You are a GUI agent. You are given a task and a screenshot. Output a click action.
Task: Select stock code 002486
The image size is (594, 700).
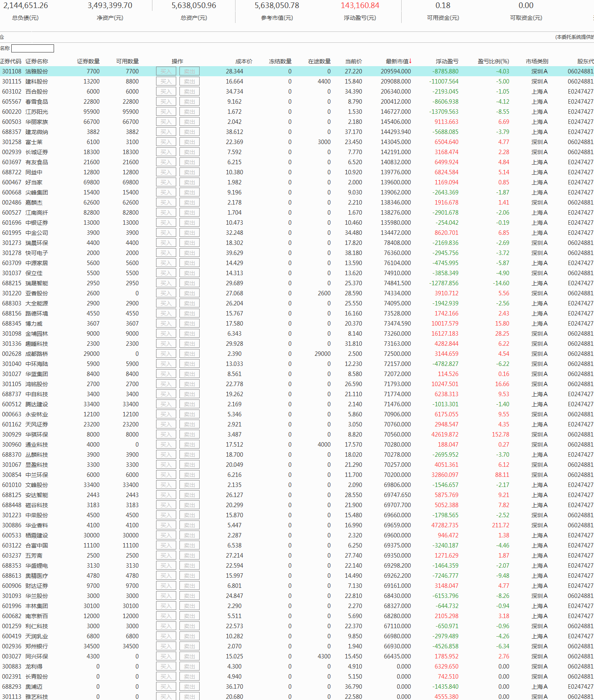12,203
